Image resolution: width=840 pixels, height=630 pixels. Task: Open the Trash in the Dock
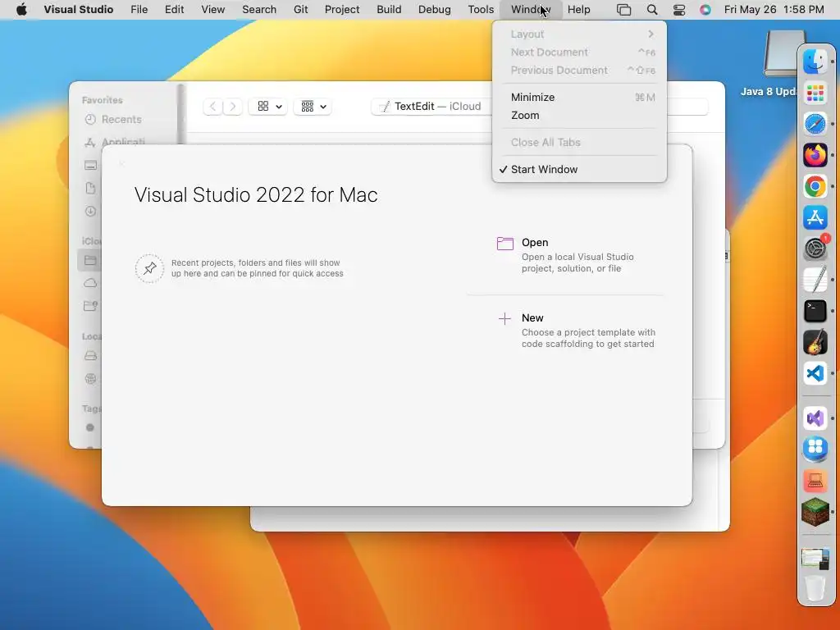815,587
